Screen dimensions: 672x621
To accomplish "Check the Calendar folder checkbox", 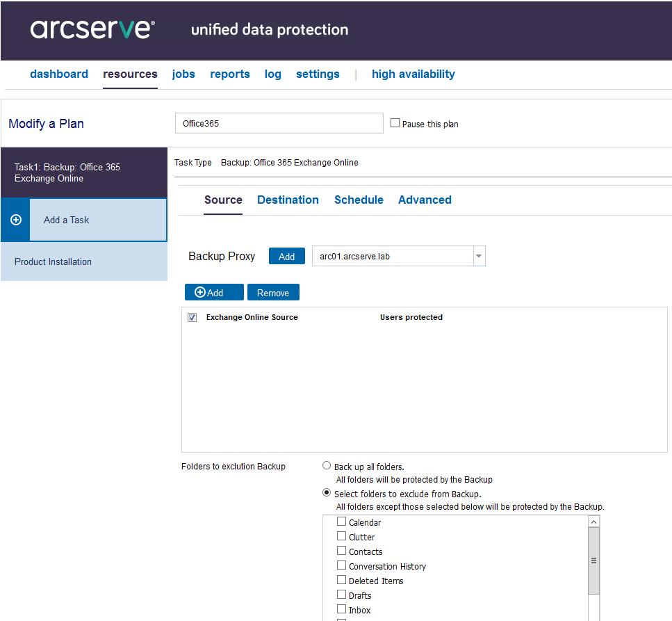I will pos(341,522).
